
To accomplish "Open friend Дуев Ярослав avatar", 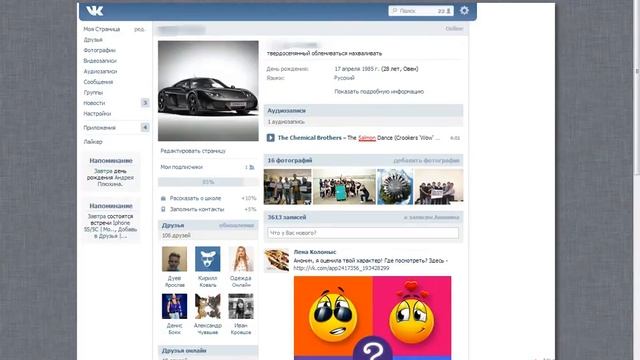I will tap(174, 259).
